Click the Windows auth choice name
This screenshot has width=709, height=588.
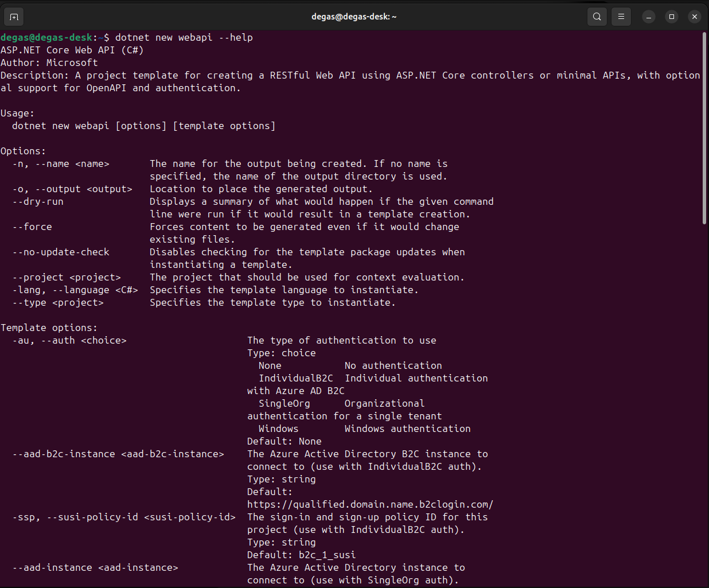(279, 429)
